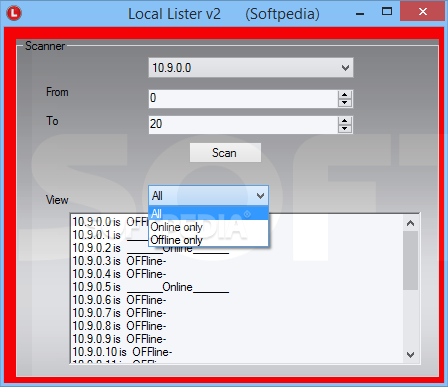This screenshot has height=387, width=448.
Task: Click the results list scroll down arrow
Action: [x=411, y=355]
